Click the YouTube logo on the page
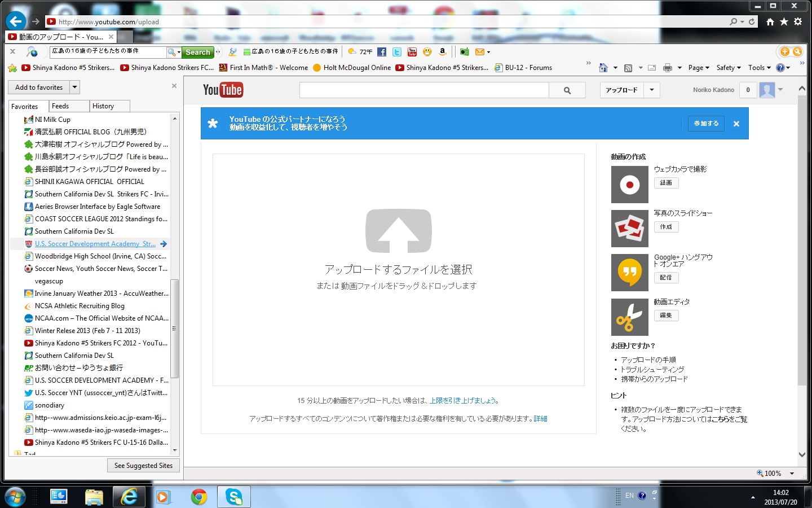 (x=223, y=90)
